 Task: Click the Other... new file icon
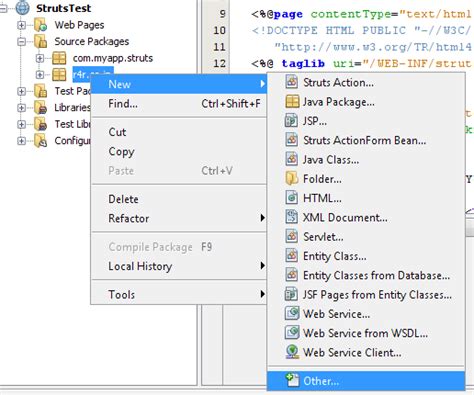click(x=292, y=380)
